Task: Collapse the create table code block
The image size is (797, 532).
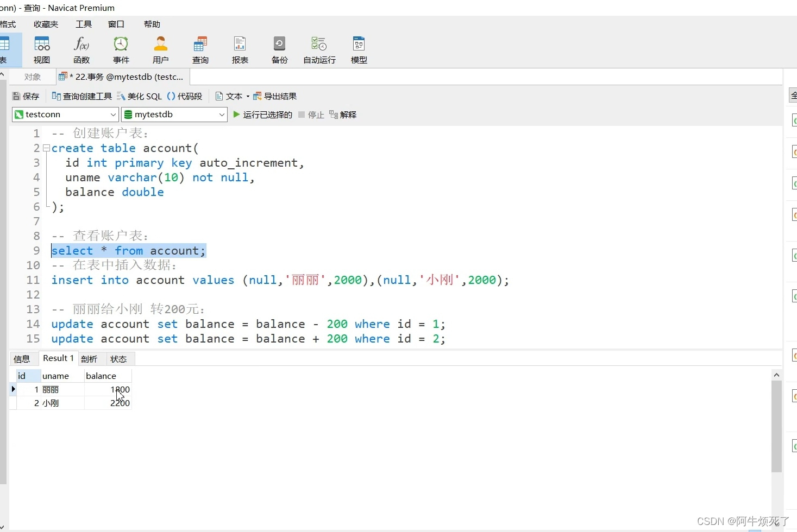Action: tap(46, 148)
